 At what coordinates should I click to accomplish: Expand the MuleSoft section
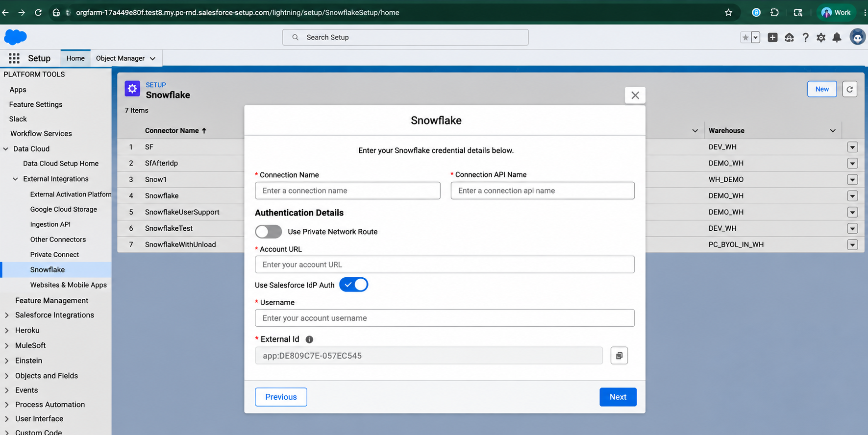coord(7,346)
